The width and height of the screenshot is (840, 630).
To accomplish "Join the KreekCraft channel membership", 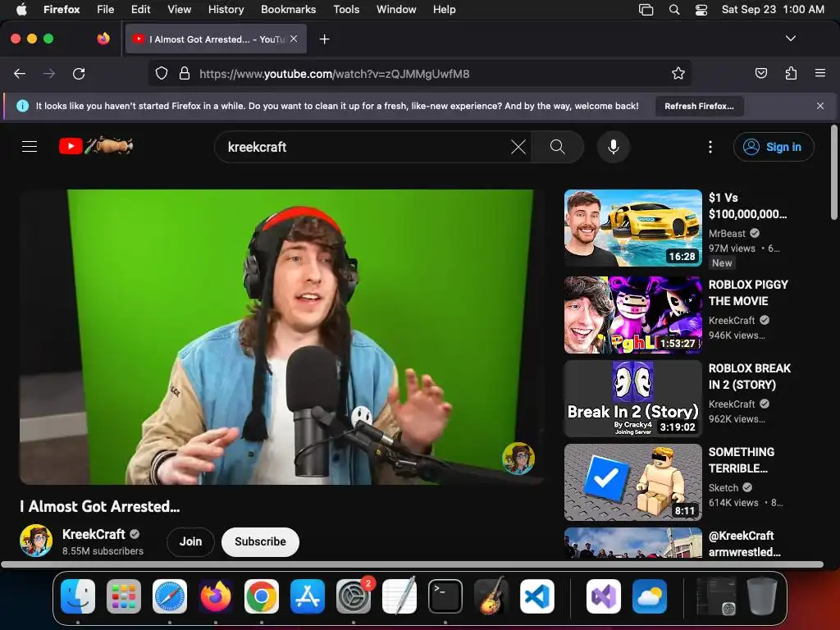I will click(x=190, y=541).
